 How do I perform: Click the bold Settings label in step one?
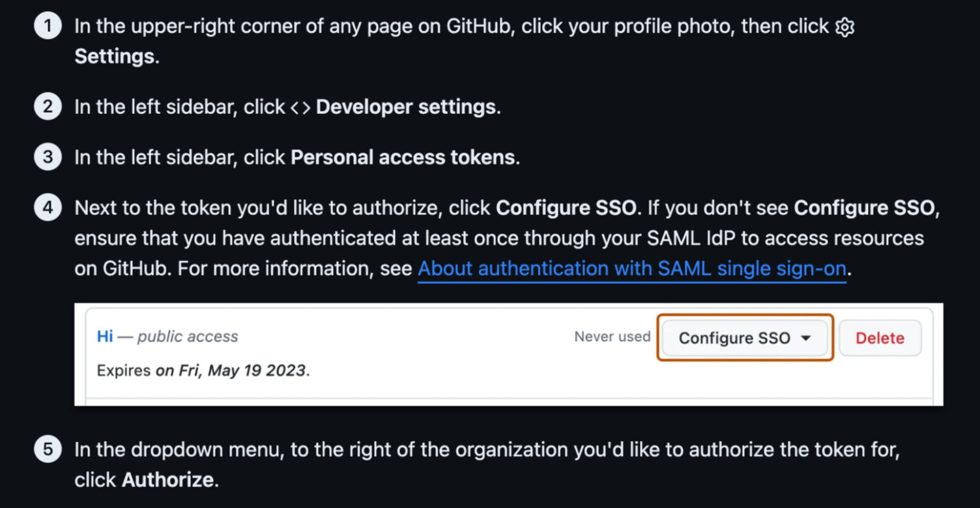115,57
